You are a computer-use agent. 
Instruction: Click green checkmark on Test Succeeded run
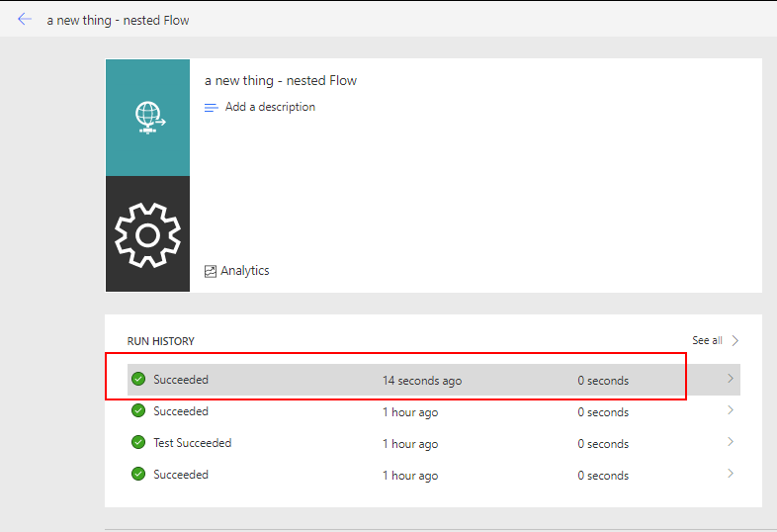pos(138,443)
